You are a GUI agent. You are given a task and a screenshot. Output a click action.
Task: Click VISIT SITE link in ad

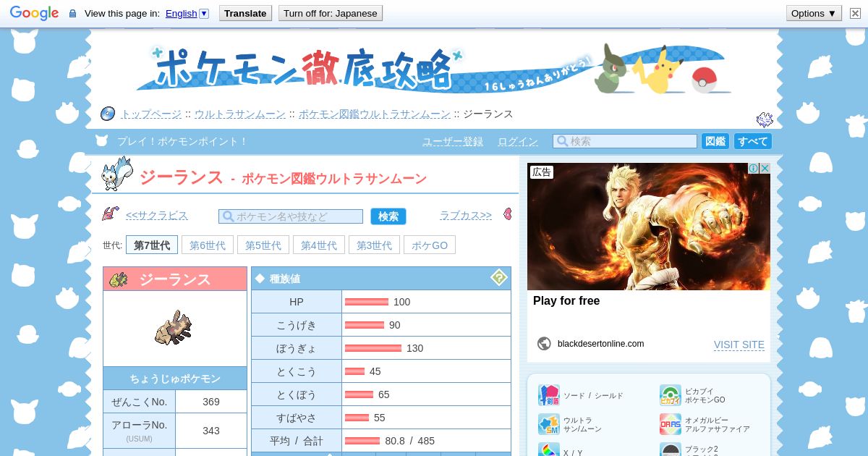coord(739,345)
